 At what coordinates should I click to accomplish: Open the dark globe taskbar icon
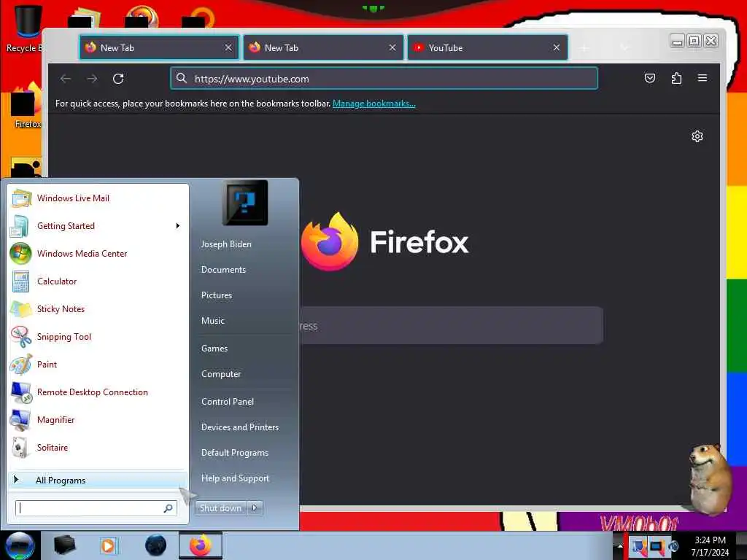(155, 545)
